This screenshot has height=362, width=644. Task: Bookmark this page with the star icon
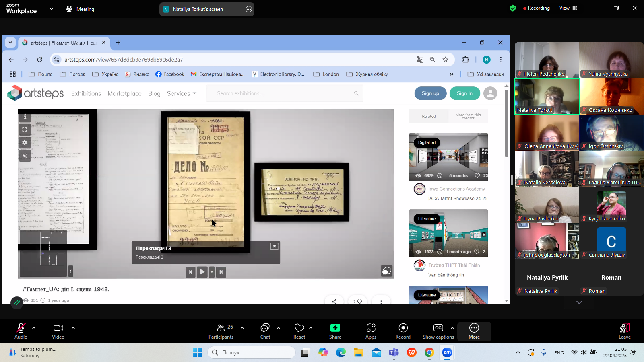pyautogui.click(x=445, y=60)
